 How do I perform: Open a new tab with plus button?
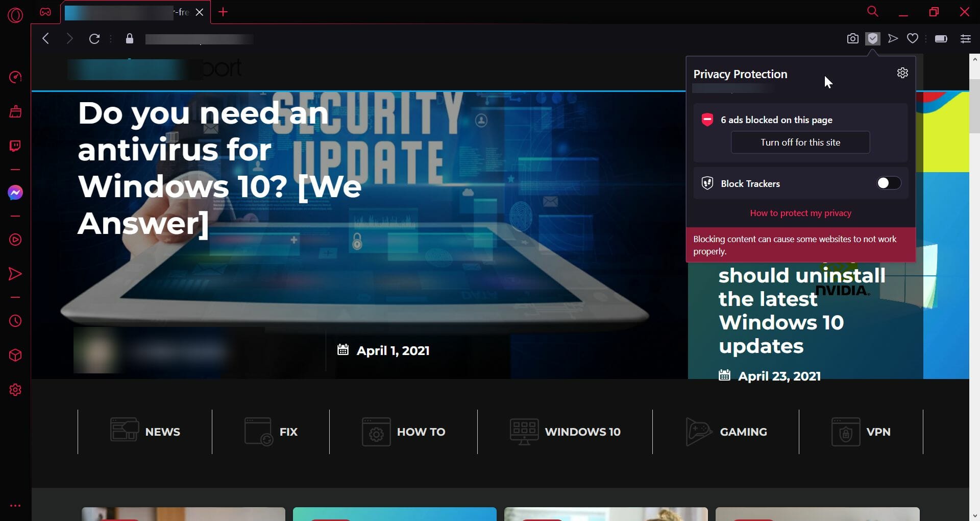223,12
